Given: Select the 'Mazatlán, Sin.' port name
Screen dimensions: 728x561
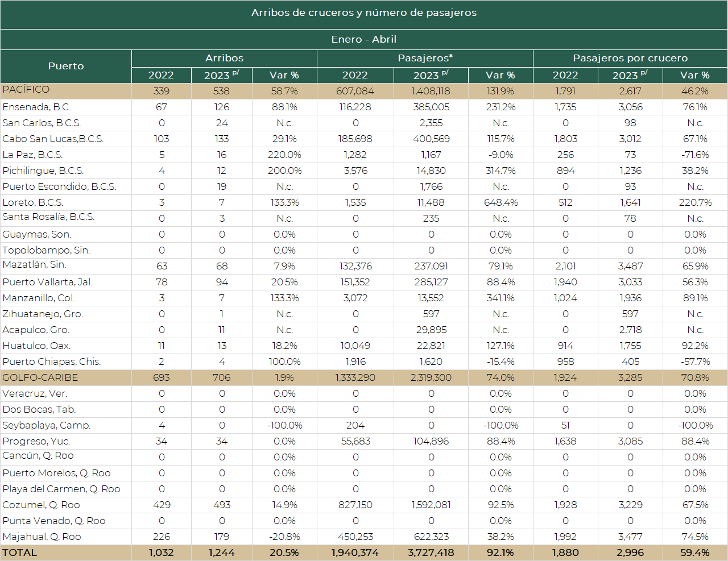Looking at the screenshot, I should click(34, 264).
